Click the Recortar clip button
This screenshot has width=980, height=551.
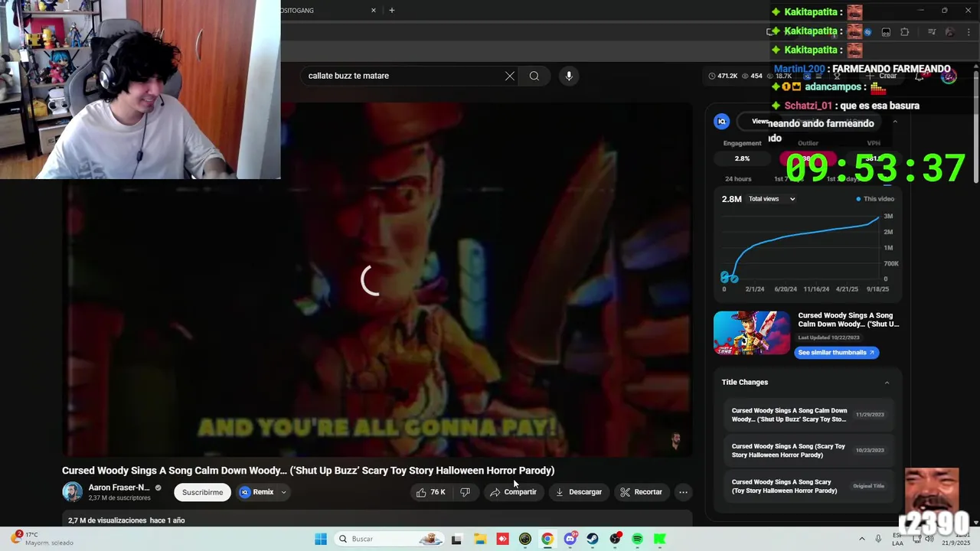641,492
